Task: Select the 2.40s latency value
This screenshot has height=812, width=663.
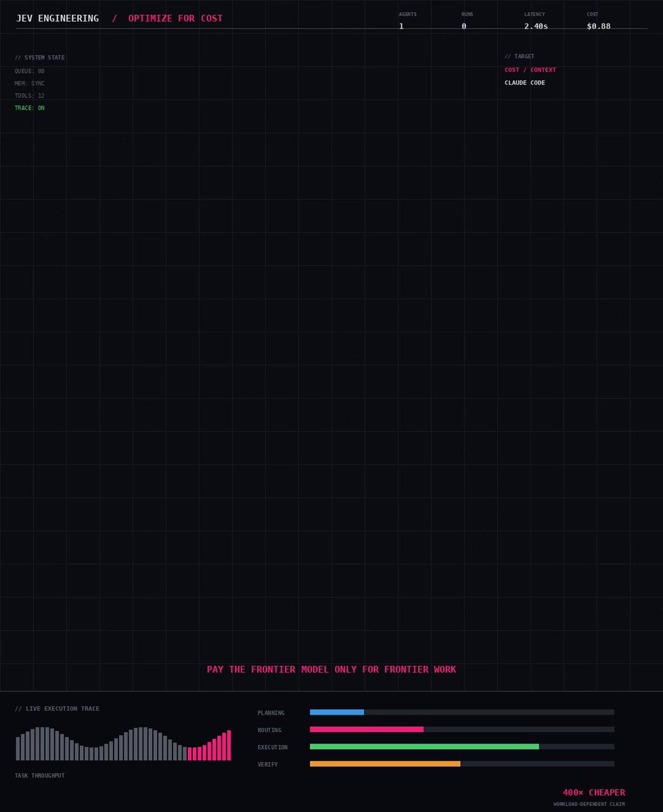Action: pos(536,26)
